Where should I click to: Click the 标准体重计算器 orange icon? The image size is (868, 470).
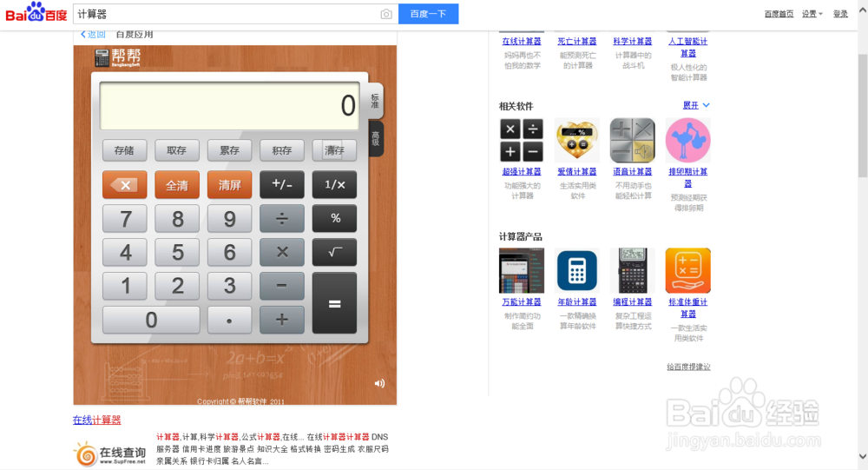pos(687,270)
